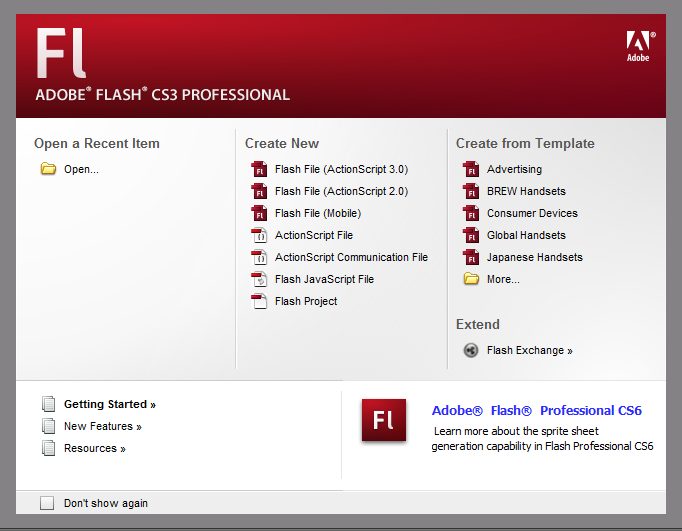Open Resources » link
The image size is (682, 531).
[95, 448]
